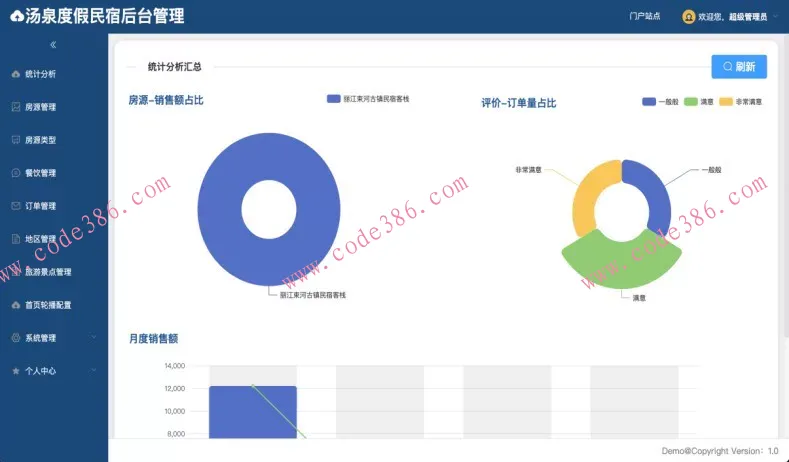Click the page vertical scrollbar
The image size is (789, 462).
786,186
